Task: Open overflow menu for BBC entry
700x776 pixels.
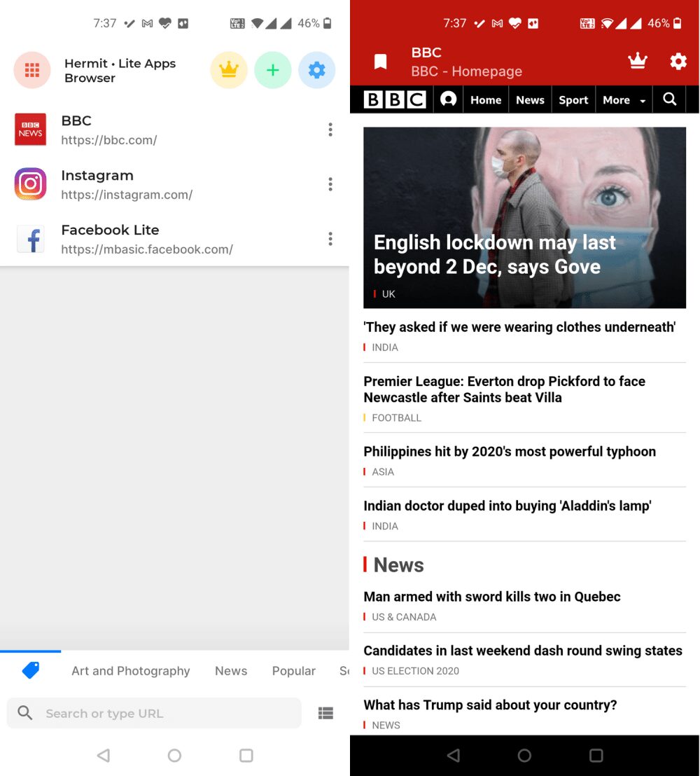Action: coord(330,130)
